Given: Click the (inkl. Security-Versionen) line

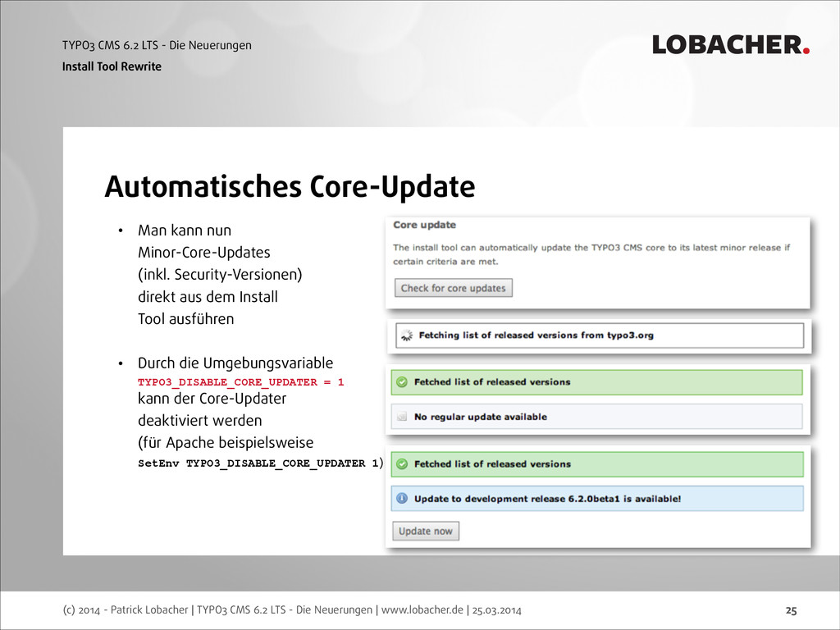Looking at the screenshot, I should [220, 274].
